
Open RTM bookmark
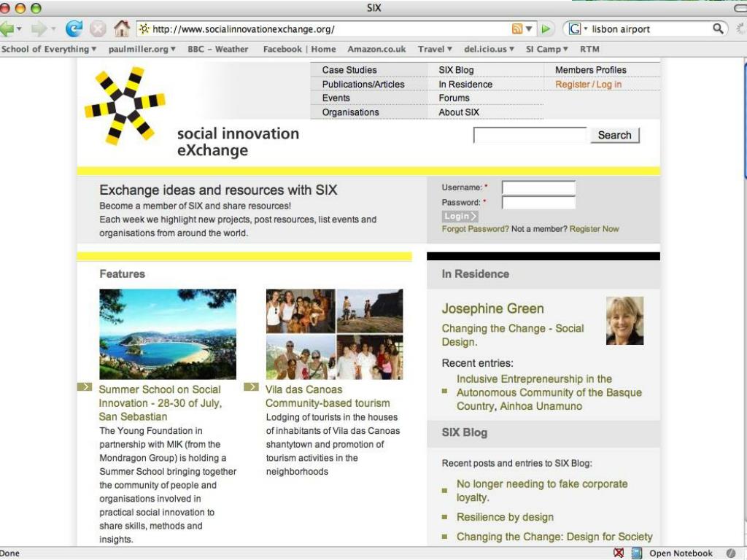[589, 49]
